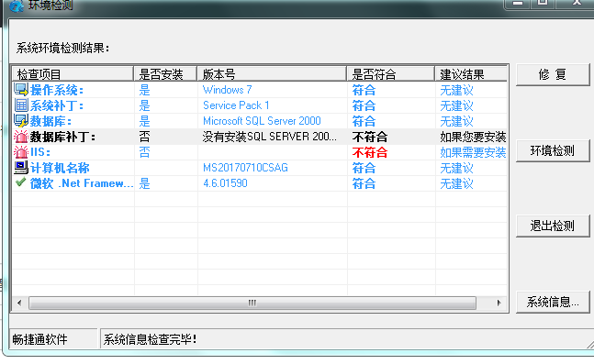This screenshot has height=364, width=594.
Task: Click 符合 in the 计算机名称 row
Action: tap(364, 168)
